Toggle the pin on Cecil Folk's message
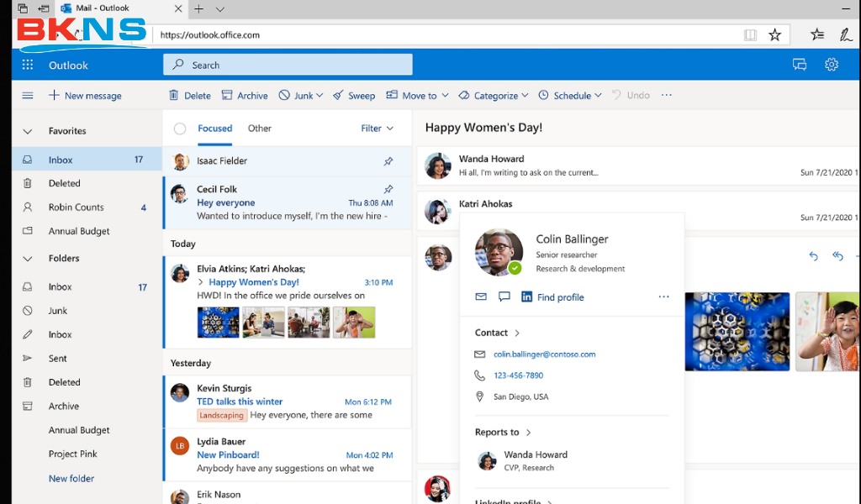 [388, 189]
